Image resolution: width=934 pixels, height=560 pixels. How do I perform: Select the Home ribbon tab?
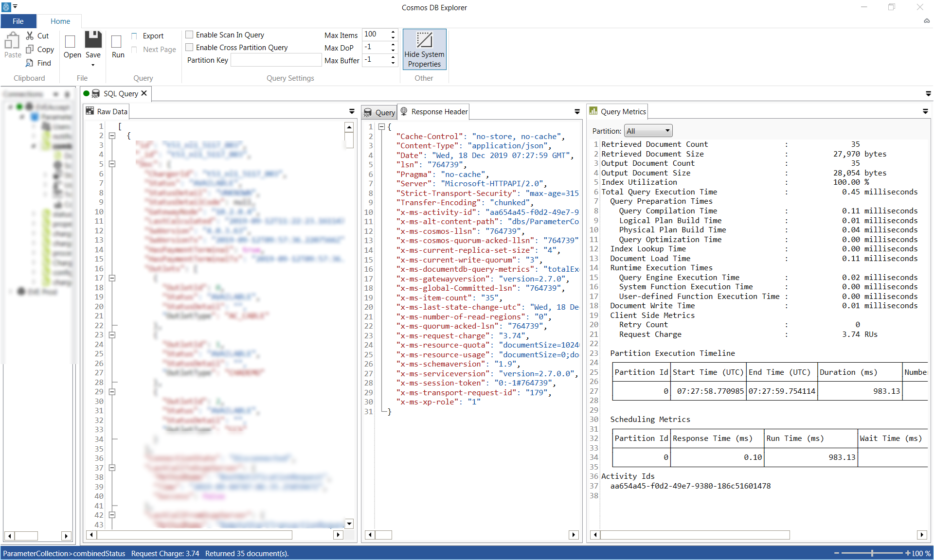point(60,21)
